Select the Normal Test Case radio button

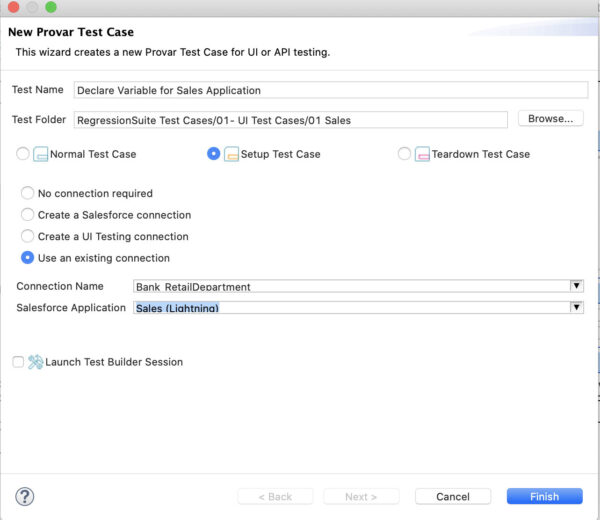coord(23,154)
